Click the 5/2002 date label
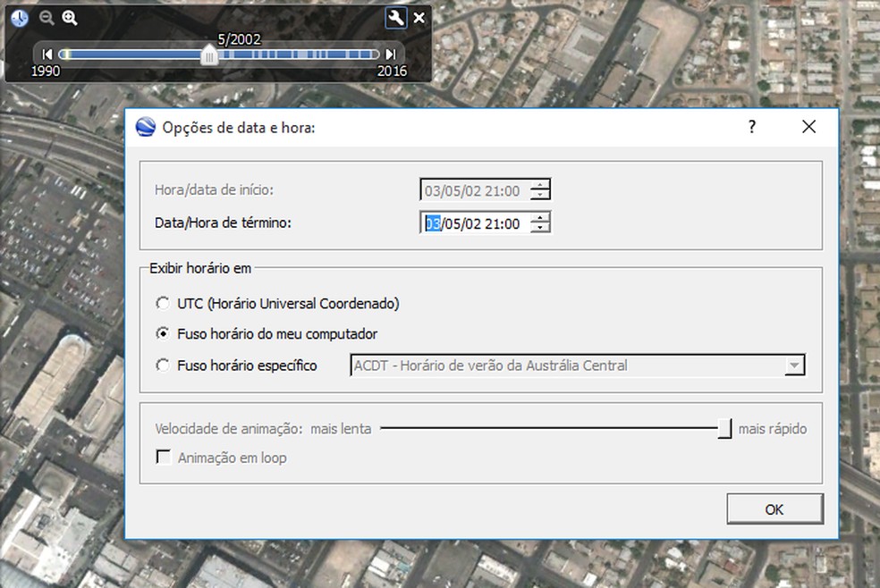This screenshot has width=880, height=588. point(239,39)
